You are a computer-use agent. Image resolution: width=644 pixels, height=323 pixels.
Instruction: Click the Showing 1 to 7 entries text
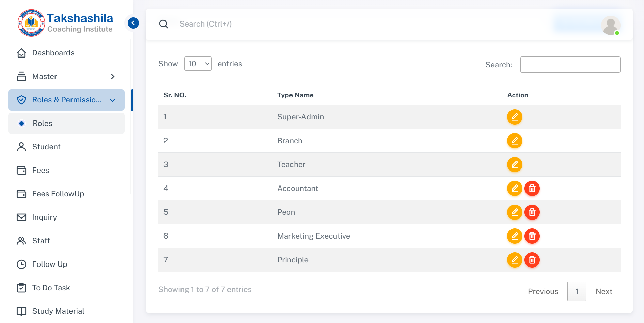pos(205,290)
